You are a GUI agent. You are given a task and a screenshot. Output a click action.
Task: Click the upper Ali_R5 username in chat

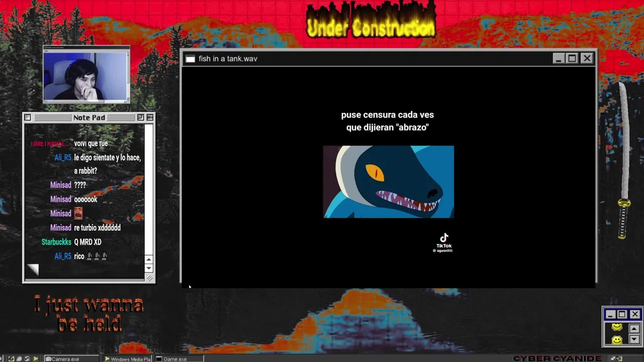pyautogui.click(x=63, y=158)
